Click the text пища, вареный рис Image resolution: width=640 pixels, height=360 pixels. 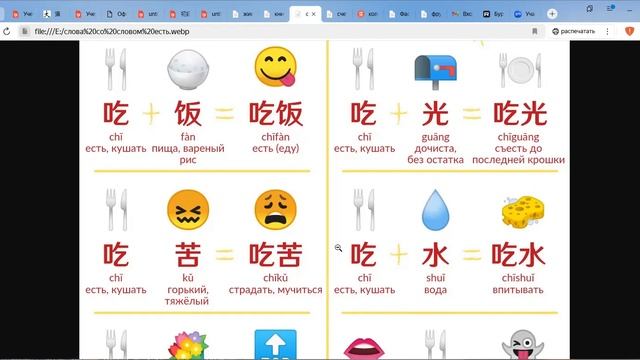pos(188,154)
